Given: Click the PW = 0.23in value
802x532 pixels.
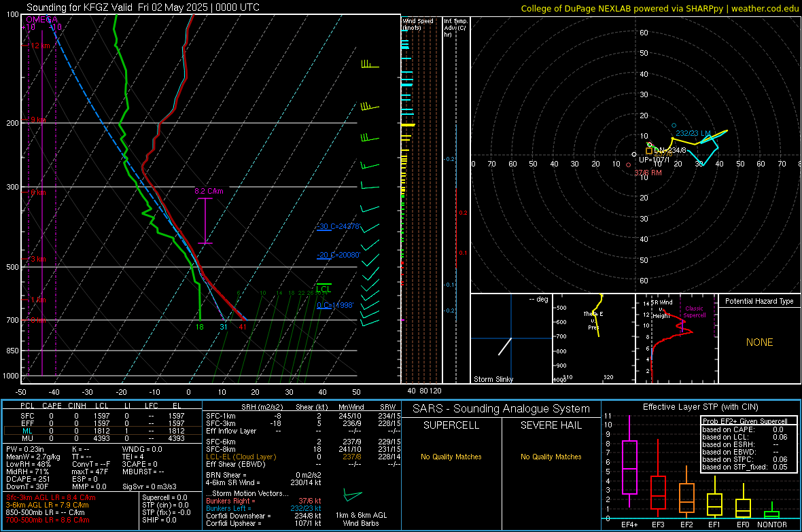Looking at the screenshot, I should tap(25, 449).
